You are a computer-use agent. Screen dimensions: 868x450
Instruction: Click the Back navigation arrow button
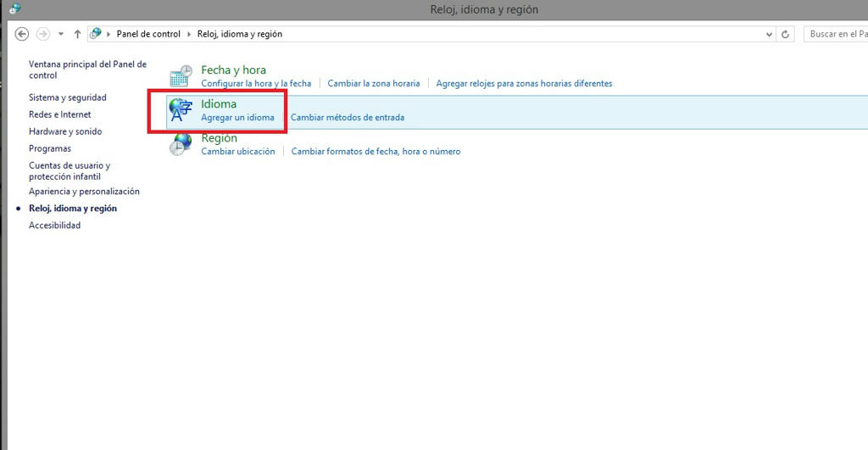pos(21,34)
